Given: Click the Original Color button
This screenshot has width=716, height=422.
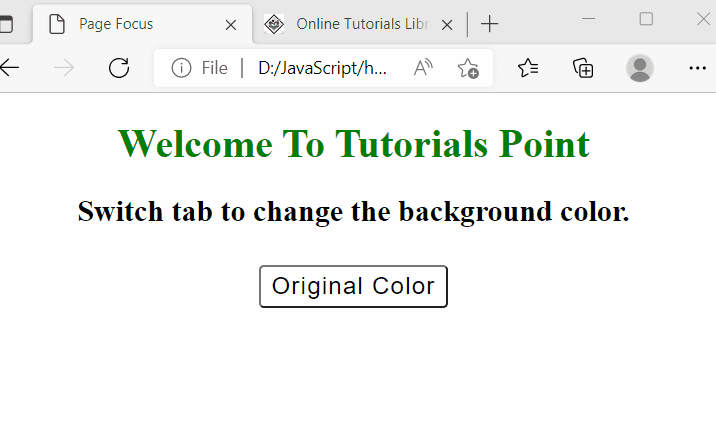Looking at the screenshot, I should coord(353,286).
